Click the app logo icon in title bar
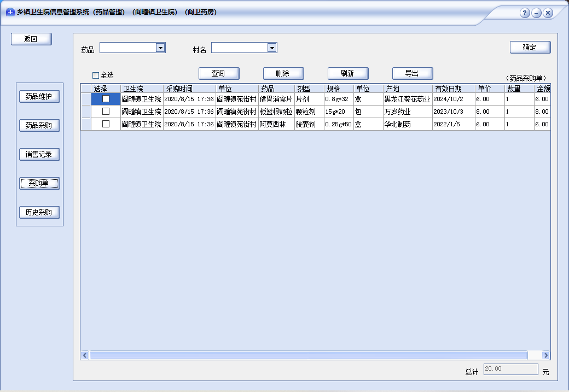 point(10,12)
